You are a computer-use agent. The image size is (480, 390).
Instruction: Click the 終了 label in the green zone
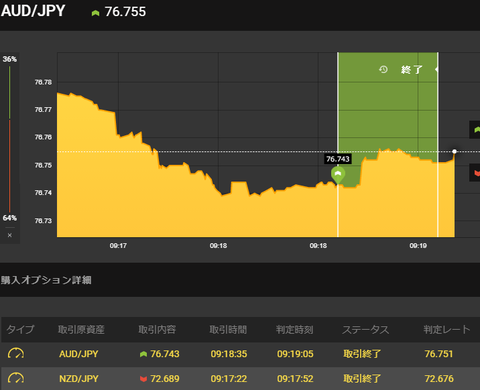412,70
